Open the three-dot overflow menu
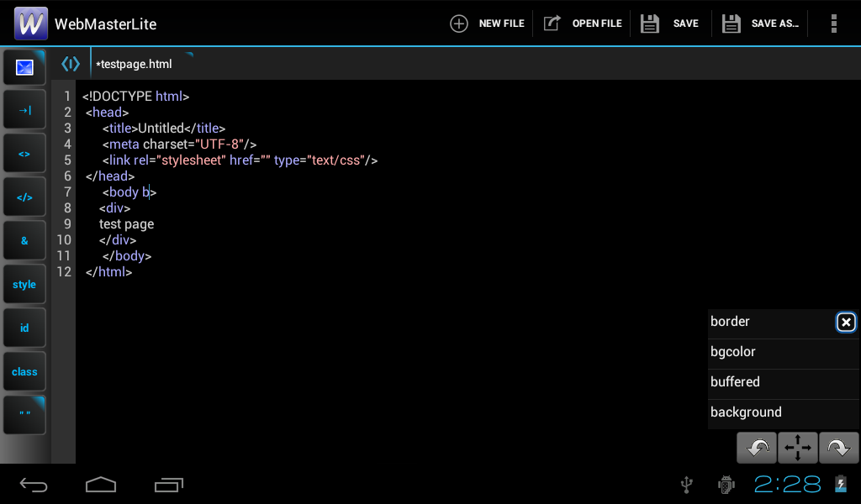The height and width of the screenshot is (504, 861). tap(833, 24)
